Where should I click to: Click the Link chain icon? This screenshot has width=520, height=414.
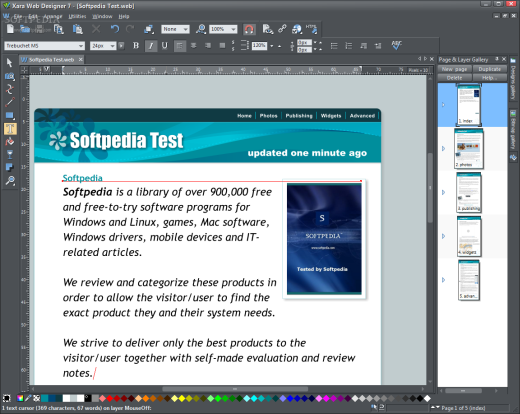[x=282, y=29]
